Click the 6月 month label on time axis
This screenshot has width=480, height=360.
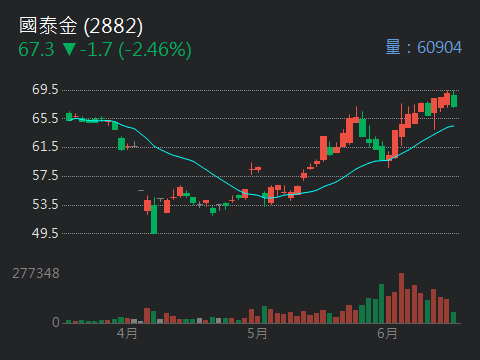tap(387, 333)
